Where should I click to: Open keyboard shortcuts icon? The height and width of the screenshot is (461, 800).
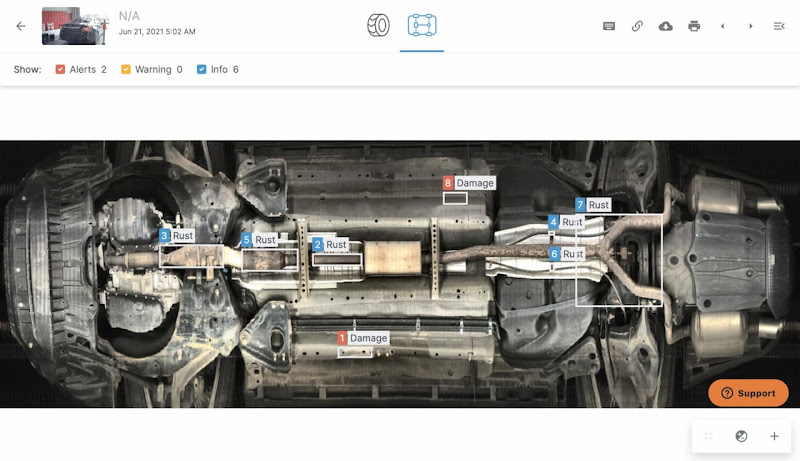(609, 26)
